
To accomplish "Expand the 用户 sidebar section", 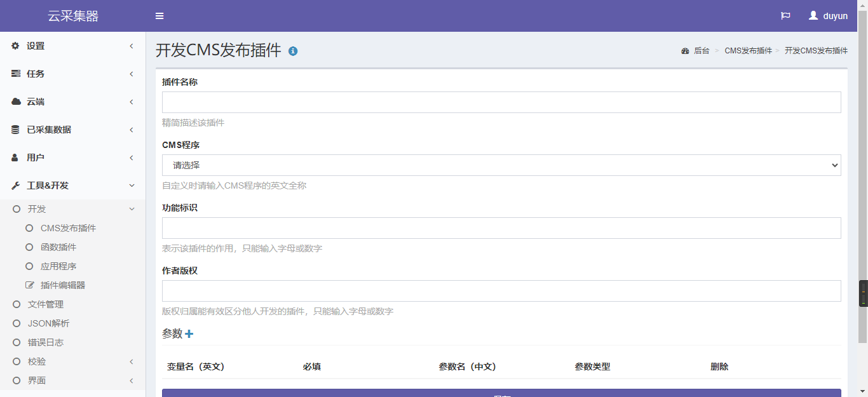I will point(36,158).
